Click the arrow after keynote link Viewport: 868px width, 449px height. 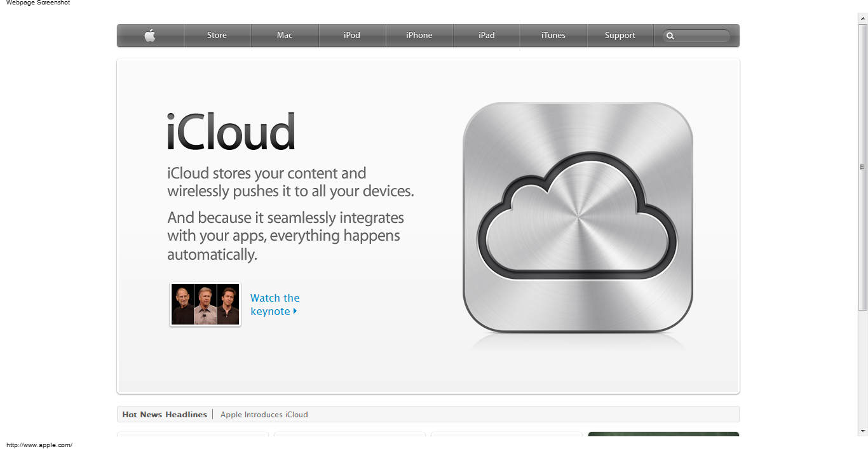[x=295, y=311]
